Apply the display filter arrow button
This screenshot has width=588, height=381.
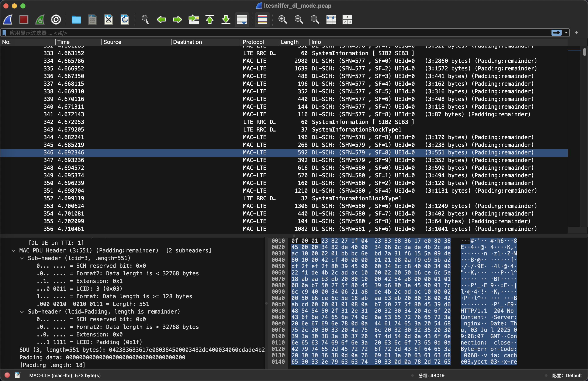tap(556, 33)
